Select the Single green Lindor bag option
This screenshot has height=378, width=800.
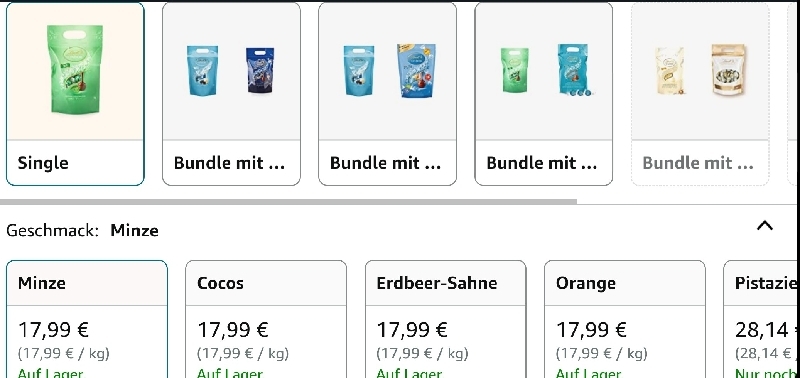point(75,94)
